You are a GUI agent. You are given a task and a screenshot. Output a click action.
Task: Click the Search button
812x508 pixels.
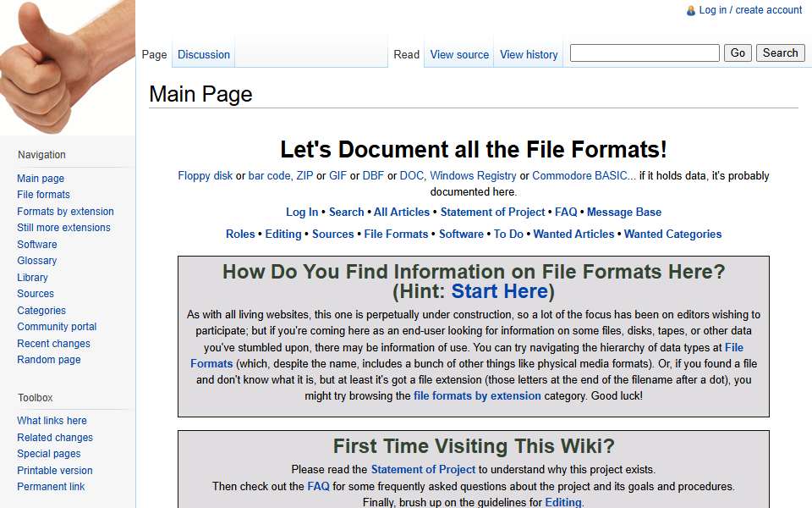[x=781, y=52]
